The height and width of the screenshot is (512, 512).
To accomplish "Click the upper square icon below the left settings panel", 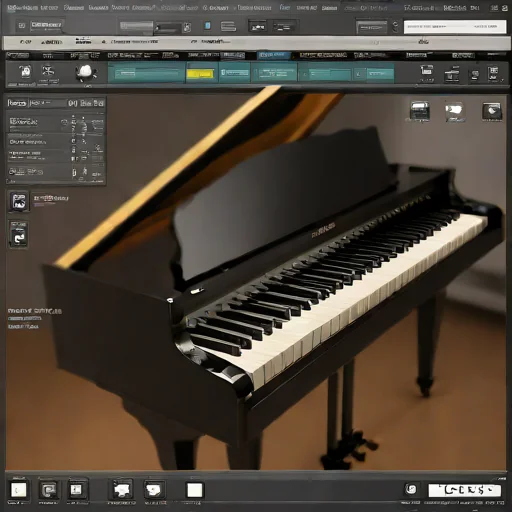I will point(19,201).
